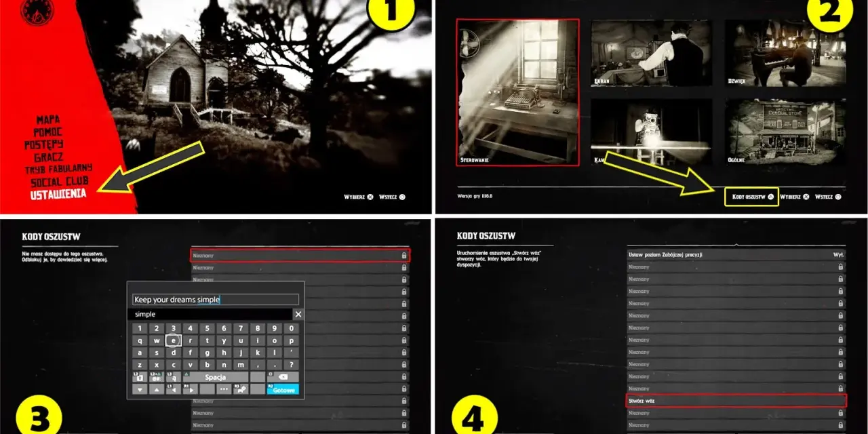Tap the '0' number key
Image resolution: width=868 pixels, height=434 pixels.
(292, 328)
